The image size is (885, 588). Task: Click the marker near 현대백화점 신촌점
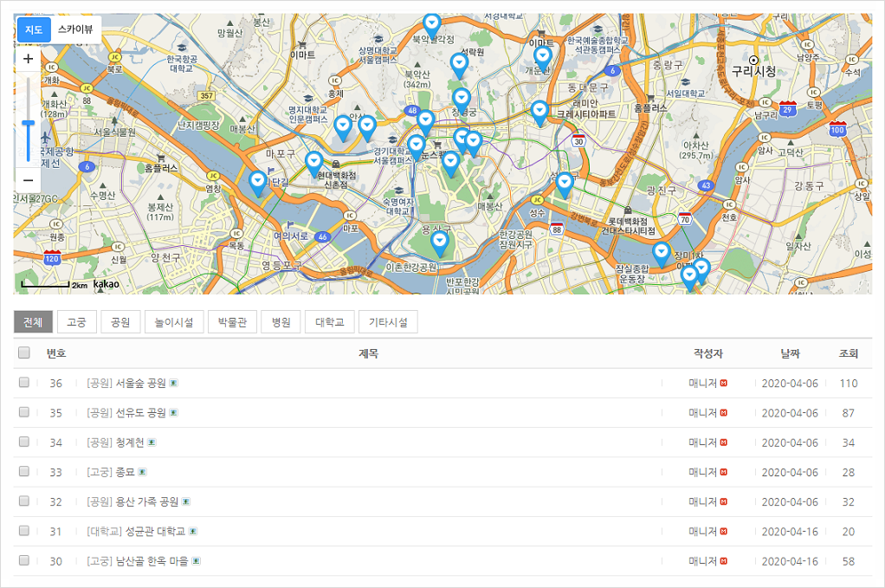coord(313,165)
